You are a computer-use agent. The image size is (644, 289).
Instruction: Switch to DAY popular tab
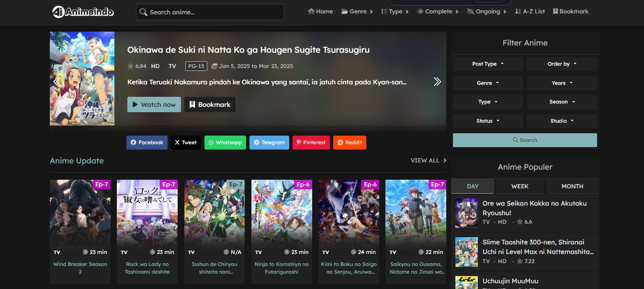473,186
